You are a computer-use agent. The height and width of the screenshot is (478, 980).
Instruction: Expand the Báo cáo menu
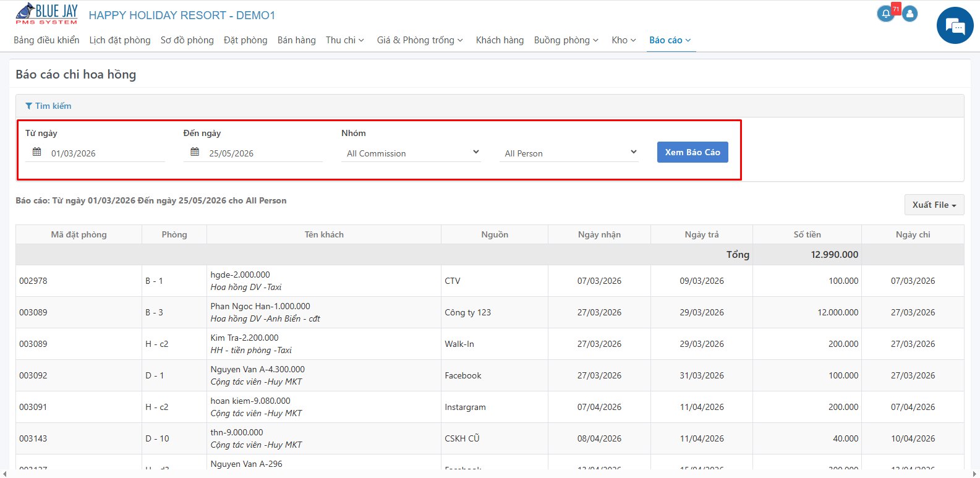[x=670, y=40]
